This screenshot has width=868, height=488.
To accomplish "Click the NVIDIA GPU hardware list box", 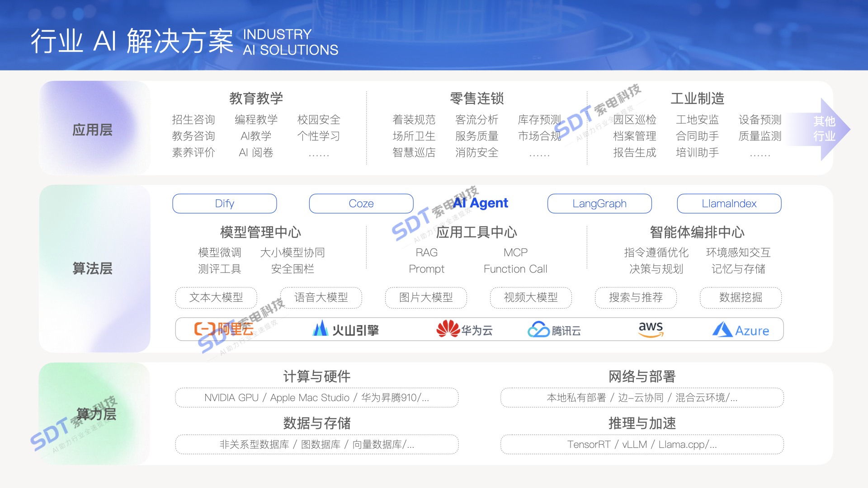I will coord(316,398).
